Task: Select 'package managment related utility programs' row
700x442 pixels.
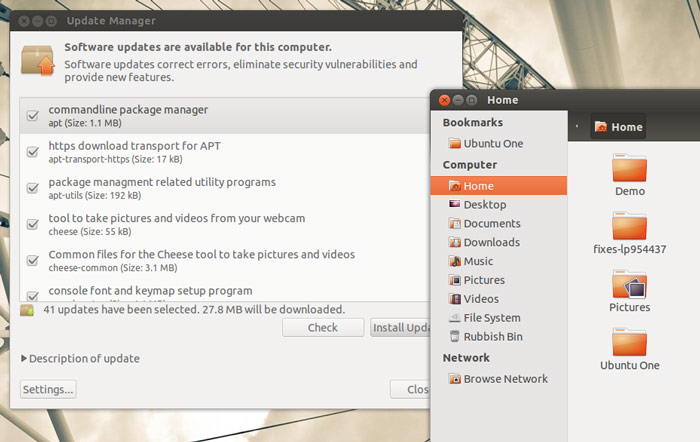Action: coord(225,188)
